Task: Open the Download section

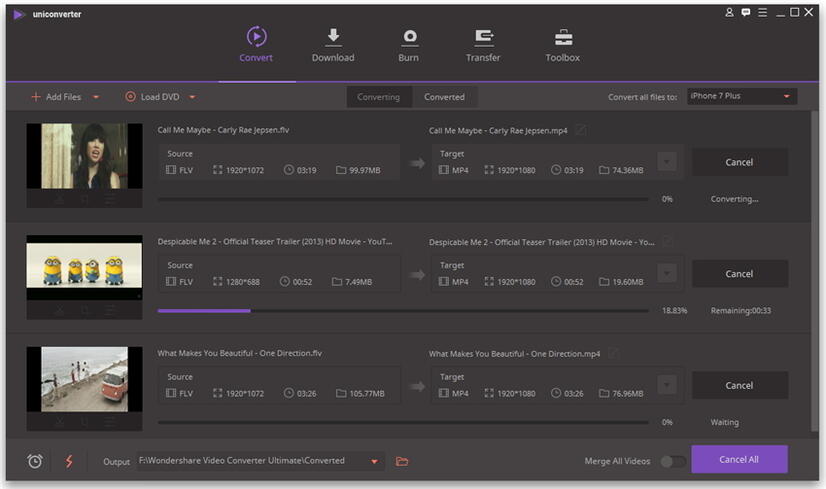Action: [333, 45]
